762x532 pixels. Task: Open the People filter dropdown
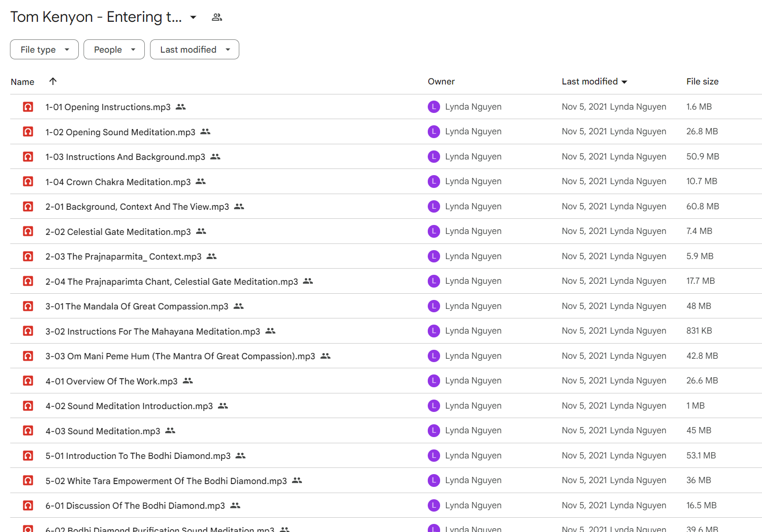pyautogui.click(x=114, y=49)
